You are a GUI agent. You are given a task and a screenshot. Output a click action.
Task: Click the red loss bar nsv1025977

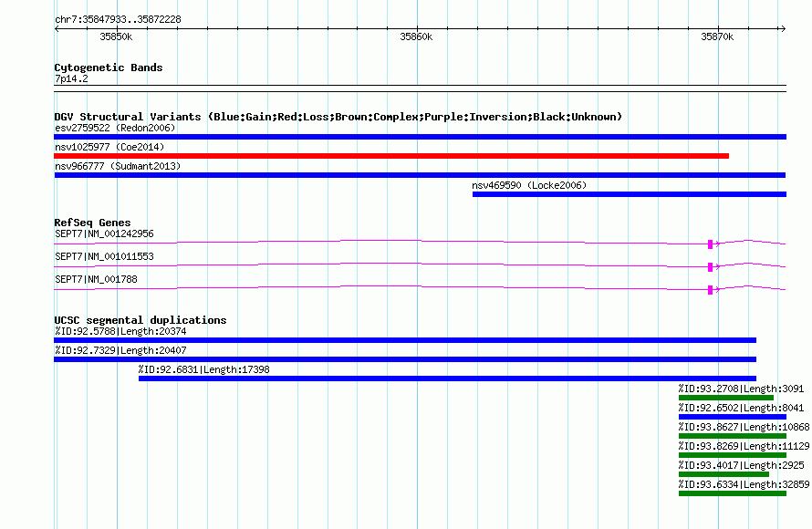pyautogui.click(x=391, y=156)
